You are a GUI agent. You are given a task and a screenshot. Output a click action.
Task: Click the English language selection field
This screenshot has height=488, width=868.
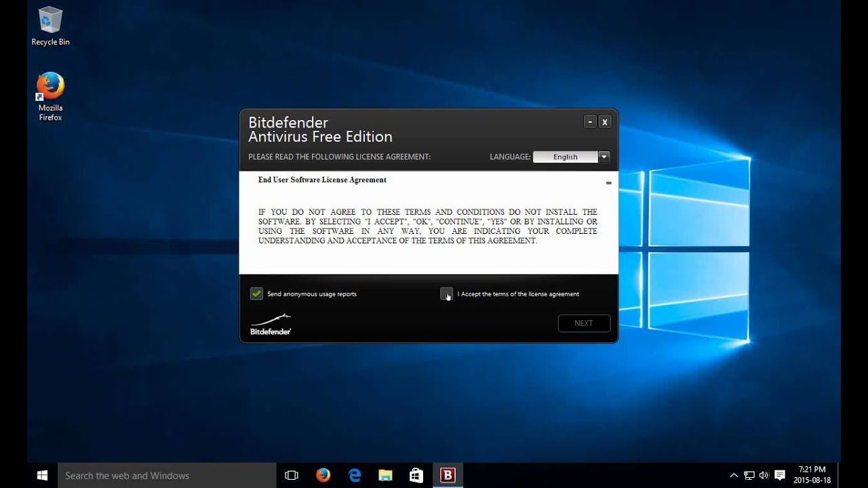[566, 157]
